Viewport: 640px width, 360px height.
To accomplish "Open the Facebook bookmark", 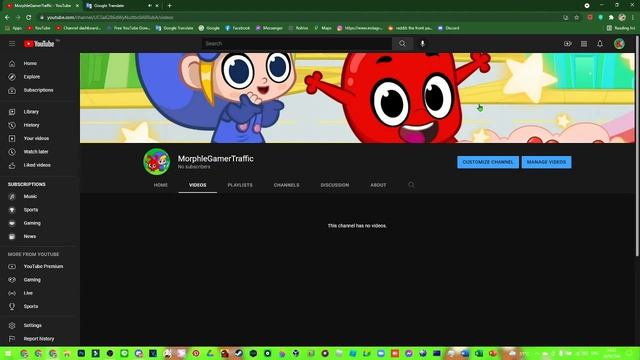I will [238, 28].
